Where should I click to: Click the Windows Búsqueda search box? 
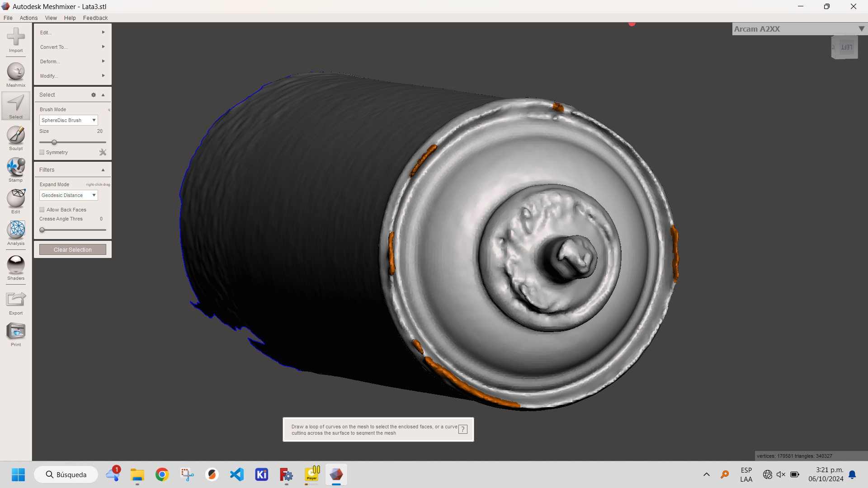point(66,474)
